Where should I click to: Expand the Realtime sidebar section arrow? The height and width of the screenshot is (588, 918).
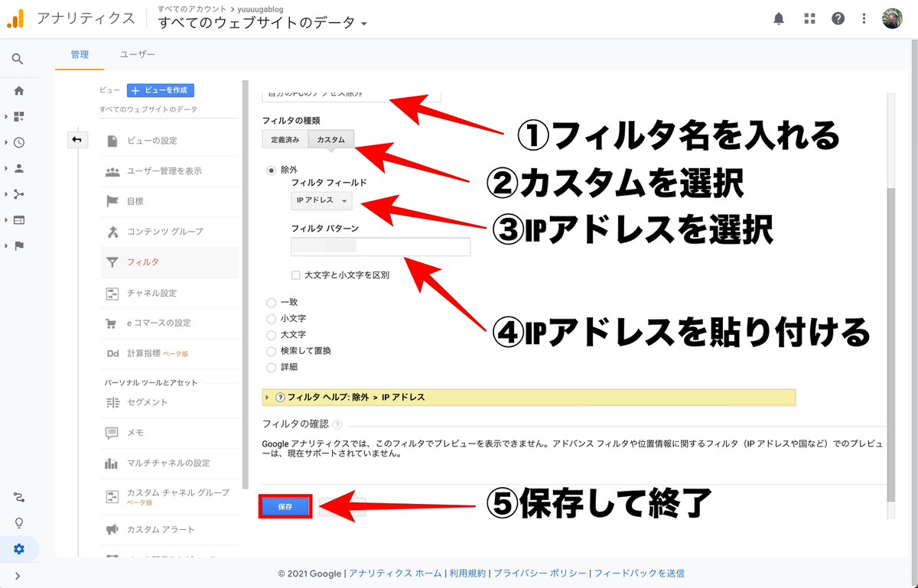click(x=6, y=142)
